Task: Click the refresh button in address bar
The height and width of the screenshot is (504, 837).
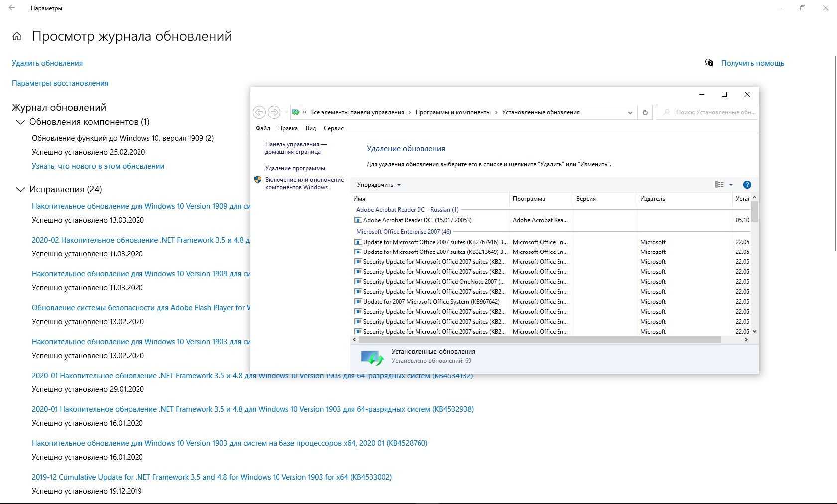Action: [x=645, y=112]
